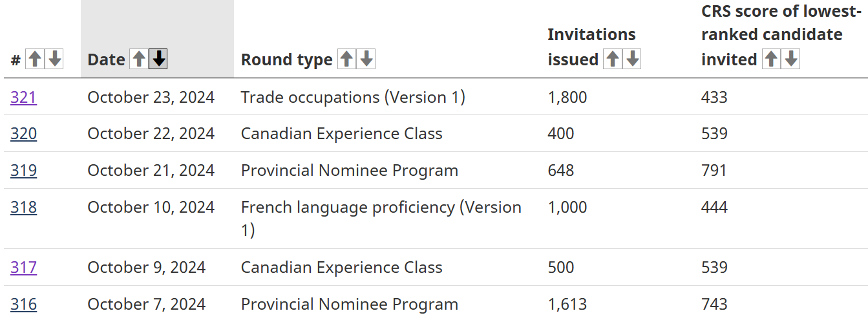
Task: Sort Round type descending
Action: tap(366, 59)
